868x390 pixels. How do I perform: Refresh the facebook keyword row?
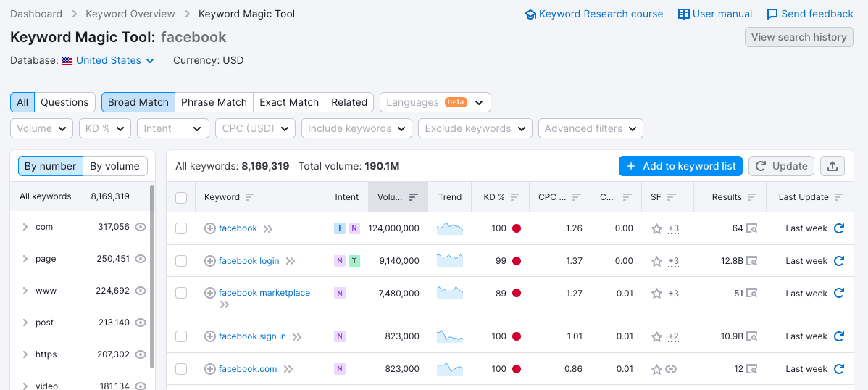click(839, 228)
